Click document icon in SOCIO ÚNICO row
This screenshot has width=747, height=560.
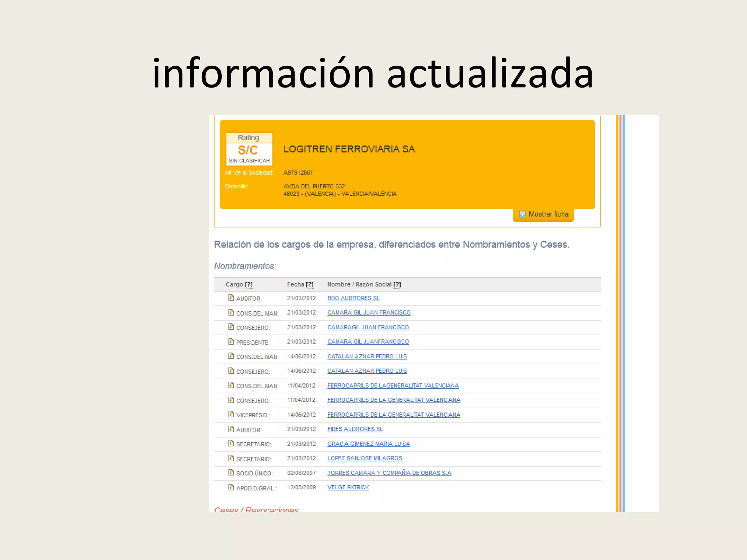coord(231,473)
